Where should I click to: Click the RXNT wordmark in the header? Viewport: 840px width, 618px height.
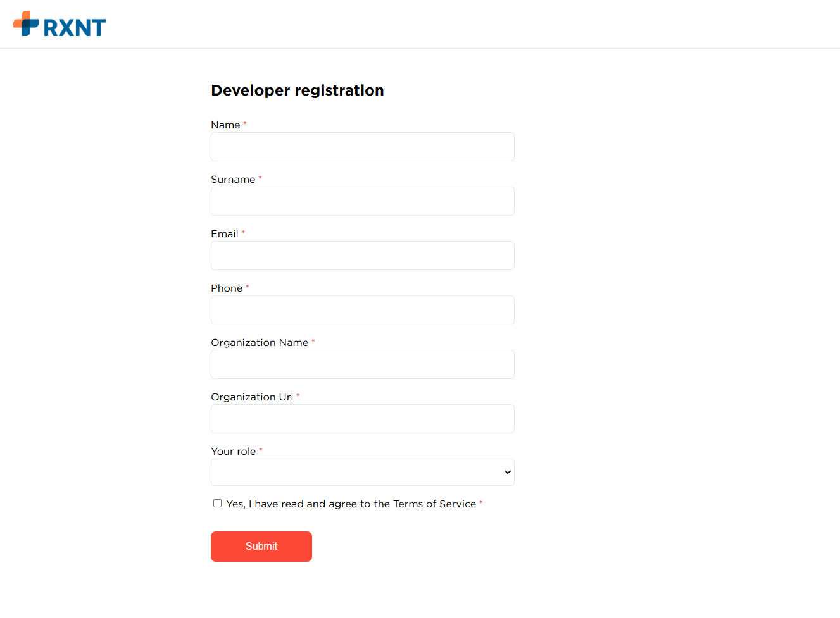pyautogui.click(x=74, y=28)
